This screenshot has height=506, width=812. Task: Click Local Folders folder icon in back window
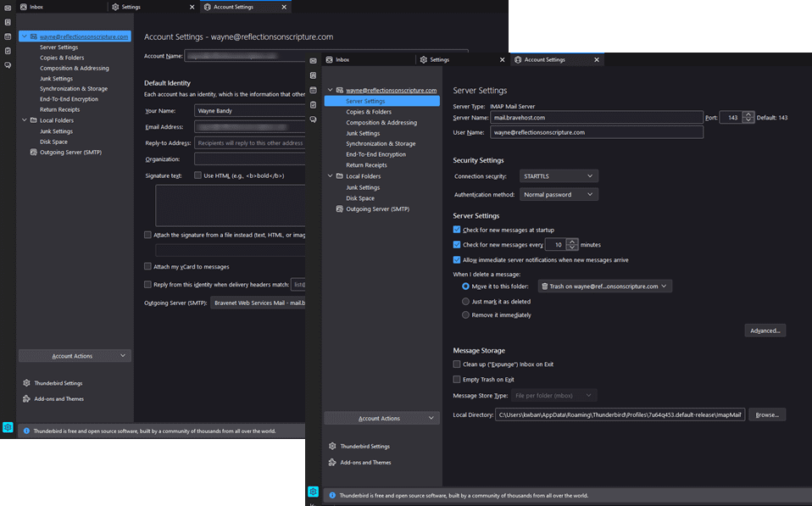pos(34,120)
